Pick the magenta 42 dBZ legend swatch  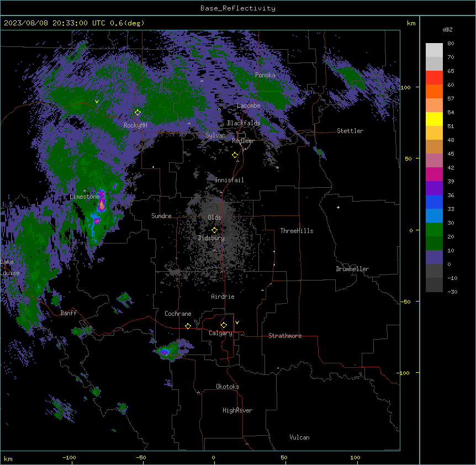(x=434, y=174)
